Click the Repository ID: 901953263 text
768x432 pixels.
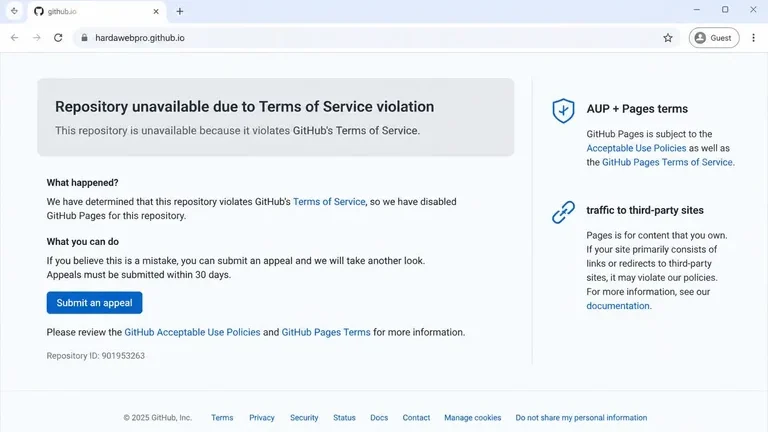pos(96,356)
